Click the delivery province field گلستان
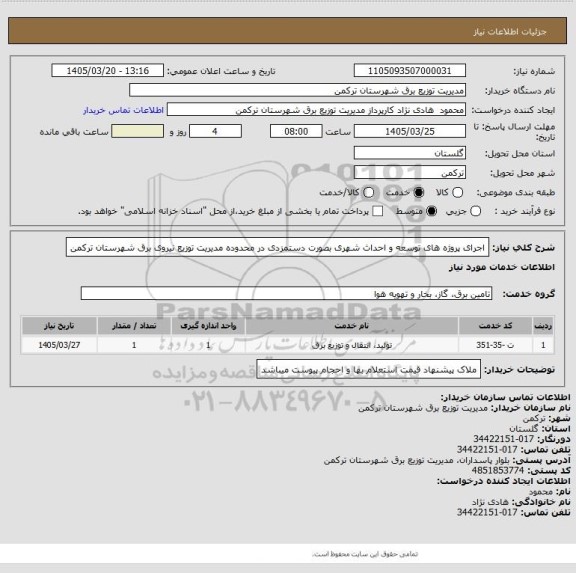Viewport: 576px width, 573px height. (x=410, y=153)
